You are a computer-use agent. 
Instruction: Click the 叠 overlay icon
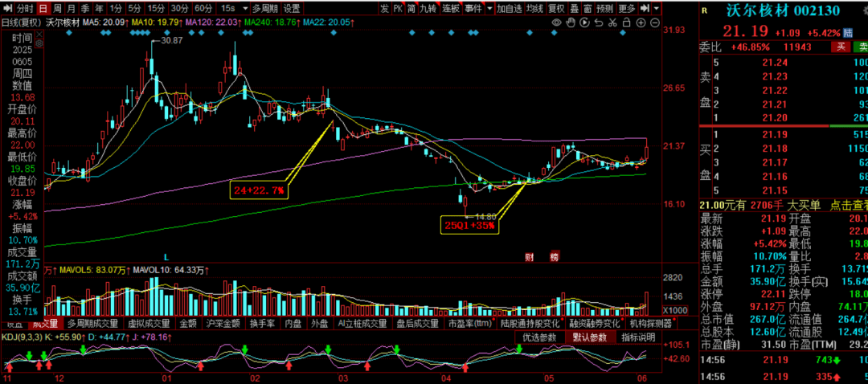click(574, 8)
